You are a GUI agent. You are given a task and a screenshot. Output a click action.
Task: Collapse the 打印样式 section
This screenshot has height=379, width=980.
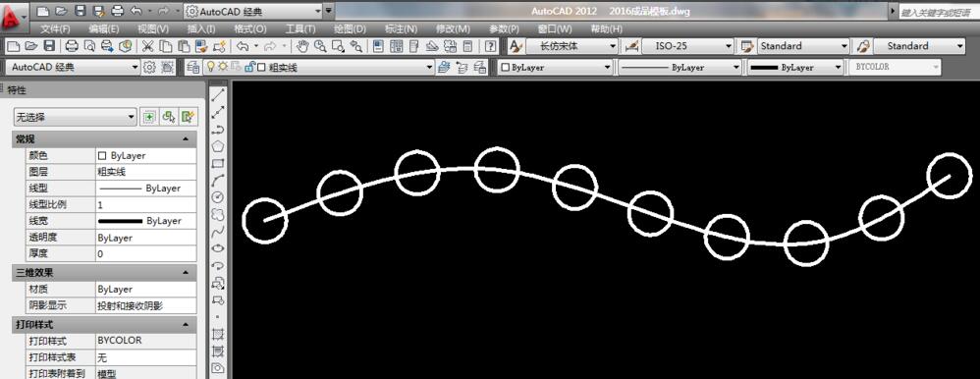coord(185,325)
